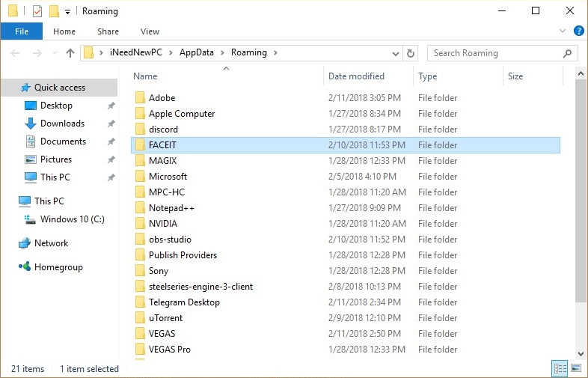Select the FACEIT folder icon

click(x=140, y=145)
